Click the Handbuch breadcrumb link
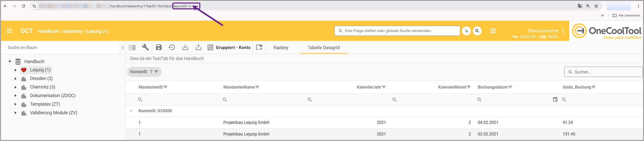Image resolution: width=644 pixels, height=141 pixels. (48, 31)
